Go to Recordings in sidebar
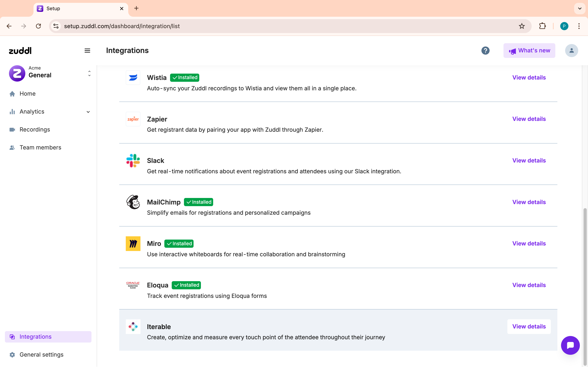 coord(35,129)
